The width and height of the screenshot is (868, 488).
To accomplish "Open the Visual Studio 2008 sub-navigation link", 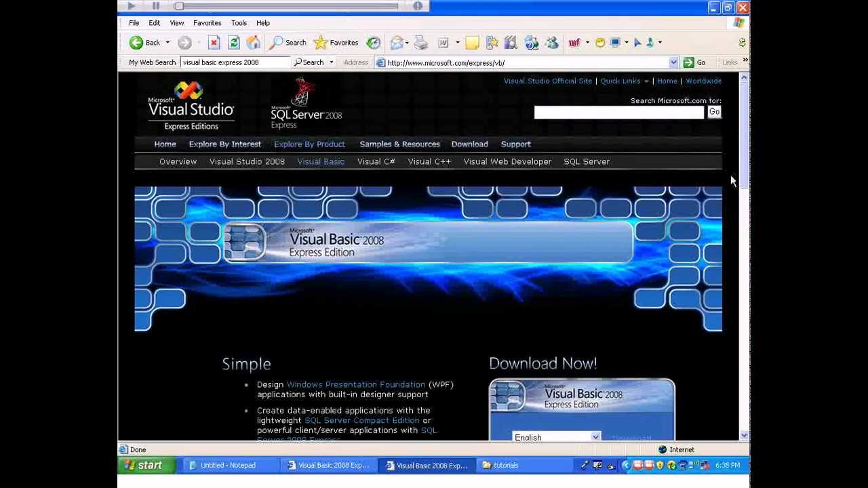I will [248, 162].
